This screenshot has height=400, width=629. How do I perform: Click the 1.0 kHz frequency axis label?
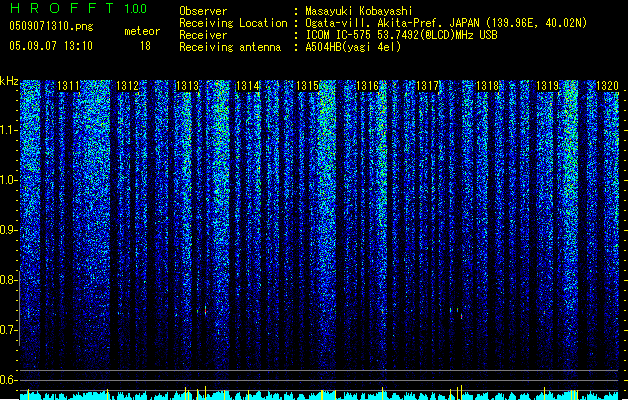pyautogui.click(x=8, y=180)
